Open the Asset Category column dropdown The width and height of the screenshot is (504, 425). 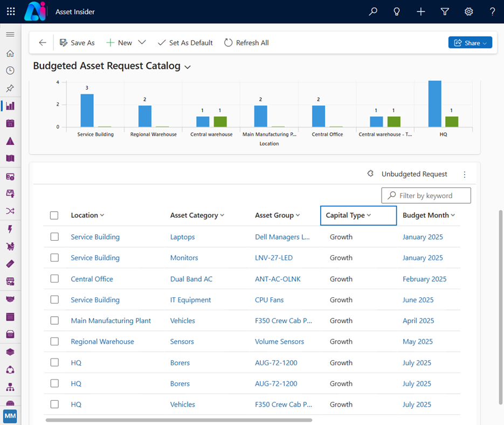(x=197, y=215)
